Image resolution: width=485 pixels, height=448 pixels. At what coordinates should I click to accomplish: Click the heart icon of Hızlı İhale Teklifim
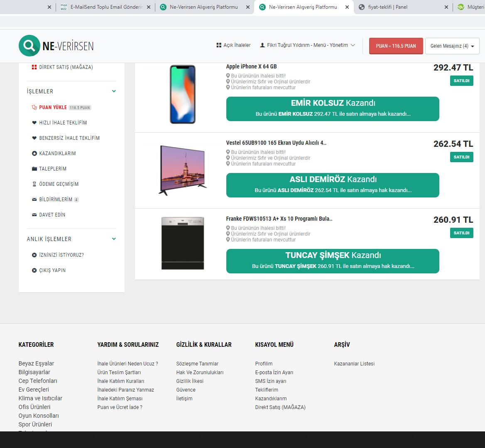[x=34, y=123]
